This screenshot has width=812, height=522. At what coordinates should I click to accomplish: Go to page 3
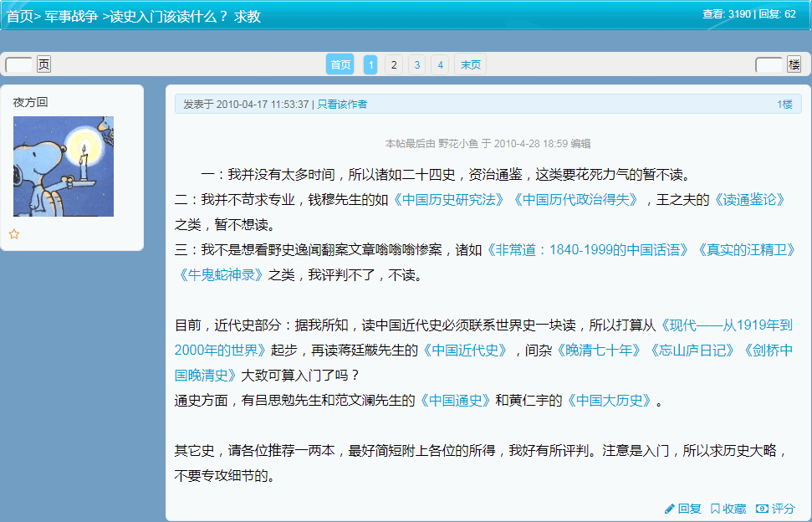point(417,64)
